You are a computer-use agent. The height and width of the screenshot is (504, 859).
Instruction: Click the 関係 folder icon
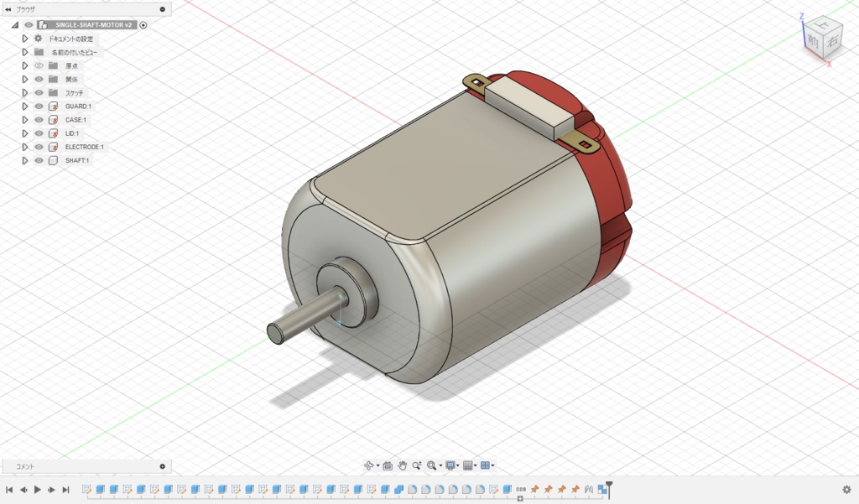pos(53,79)
